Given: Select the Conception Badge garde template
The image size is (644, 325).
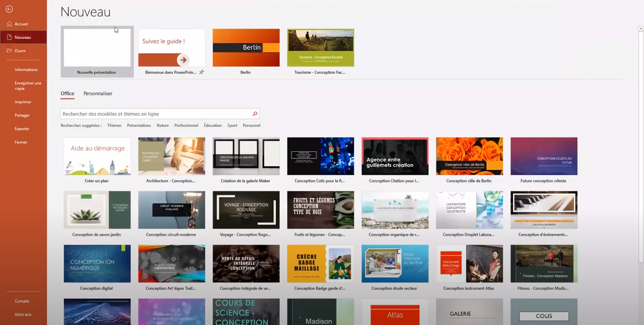Looking at the screenshot, I should (320, 268).
